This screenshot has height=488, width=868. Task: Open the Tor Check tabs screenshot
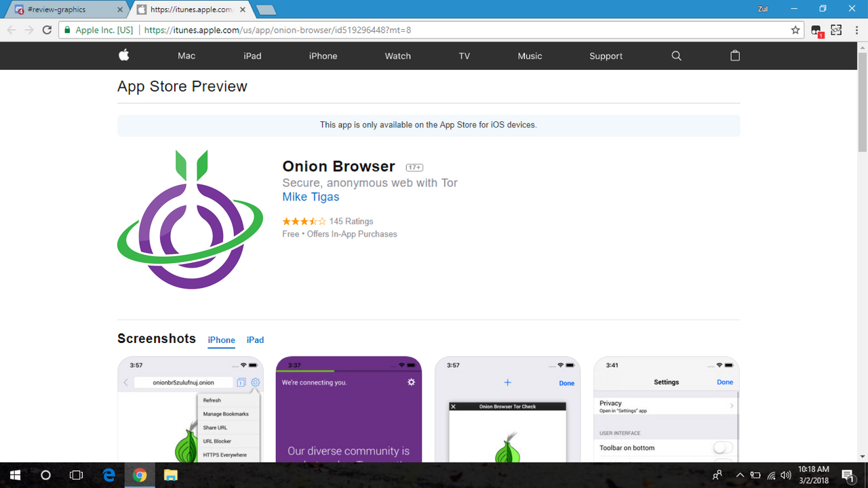(507, 409)
